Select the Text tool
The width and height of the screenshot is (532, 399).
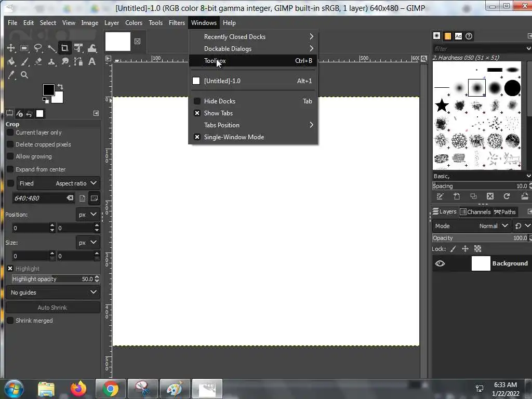tap(92, 61)
